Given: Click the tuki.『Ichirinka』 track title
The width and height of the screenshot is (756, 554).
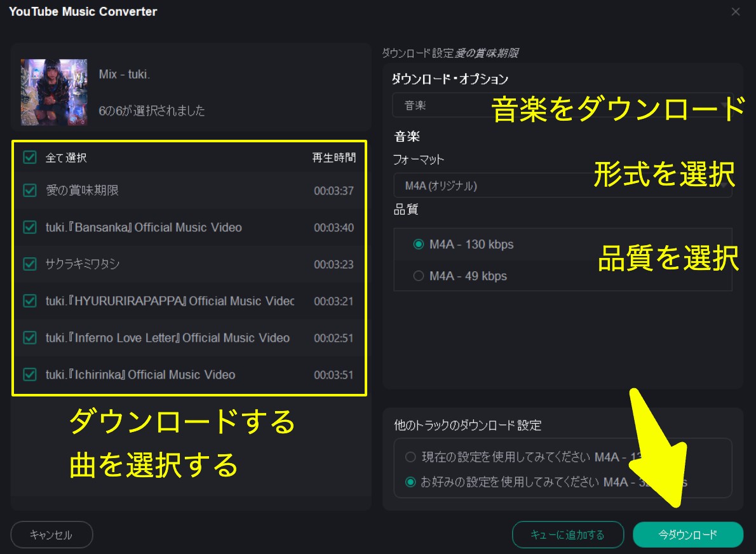Looking at the screenshot, I should 140,375.
